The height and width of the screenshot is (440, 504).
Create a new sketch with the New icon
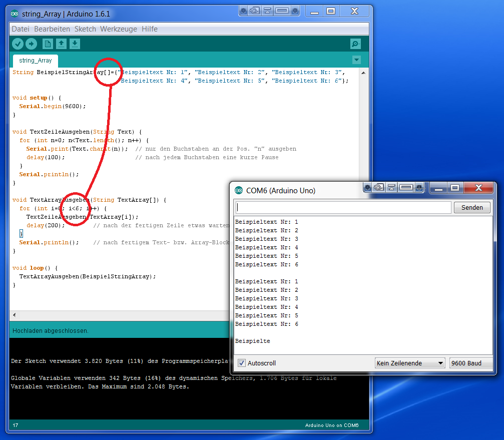(x=48, y=44)
